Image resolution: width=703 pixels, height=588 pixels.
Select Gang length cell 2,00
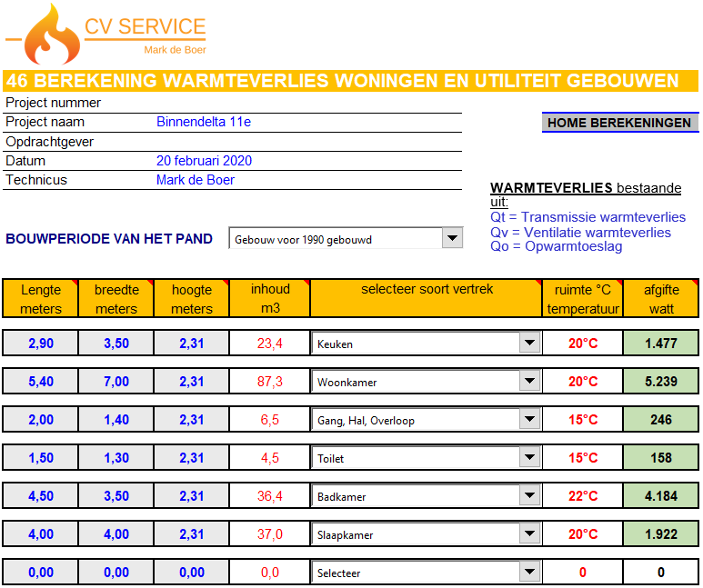click(41, 420)
